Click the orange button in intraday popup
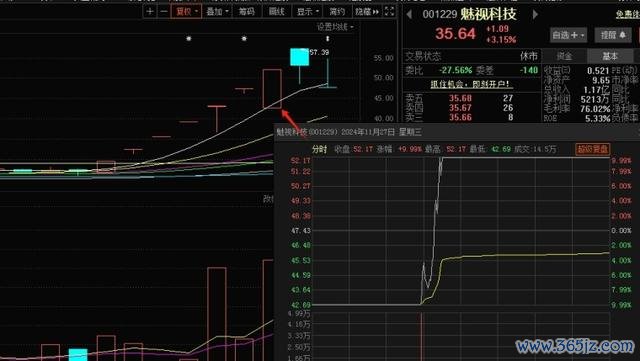The height and width of the screenshot is (361, 640). coord(592,149)
